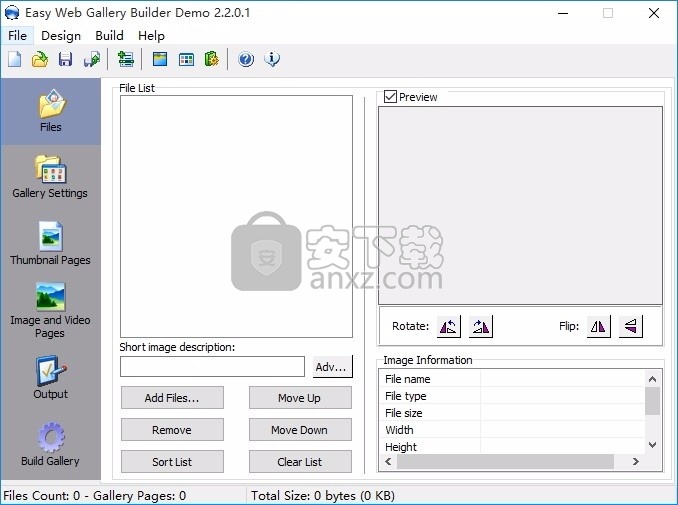Flip the image vertically
Screen dimensions: 678x505
pyautogui.click(x=630, y=326)
